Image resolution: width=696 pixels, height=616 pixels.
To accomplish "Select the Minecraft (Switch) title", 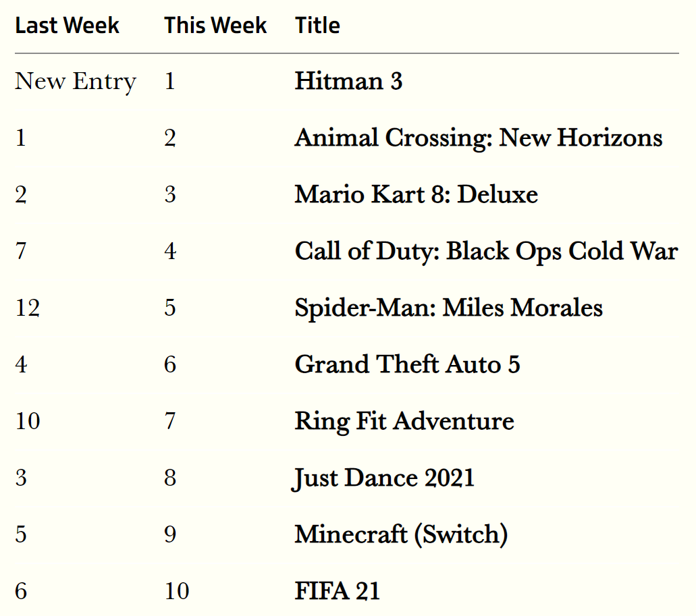I will click(x=401, y=535).
